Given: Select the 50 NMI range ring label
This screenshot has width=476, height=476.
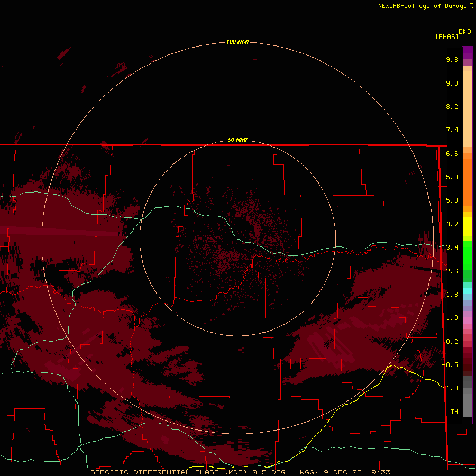Looking at the screenshot, I should coord(237,140).
